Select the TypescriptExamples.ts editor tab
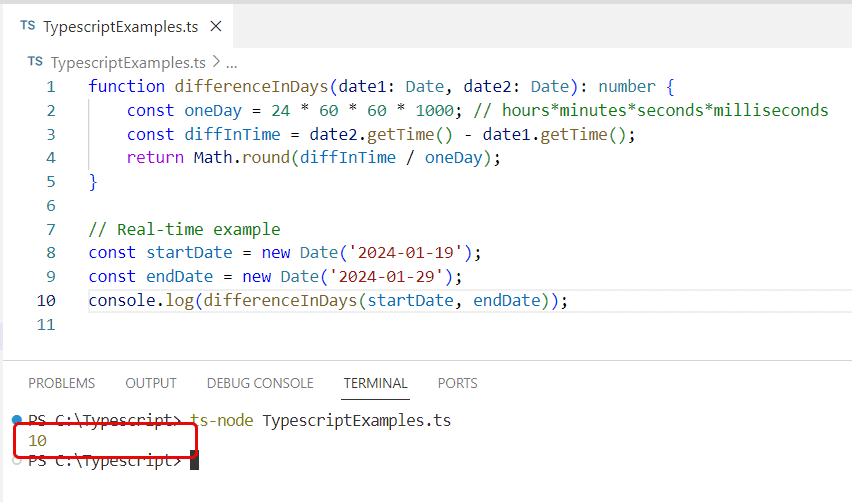The image size is (852, 502). [118, 26]
